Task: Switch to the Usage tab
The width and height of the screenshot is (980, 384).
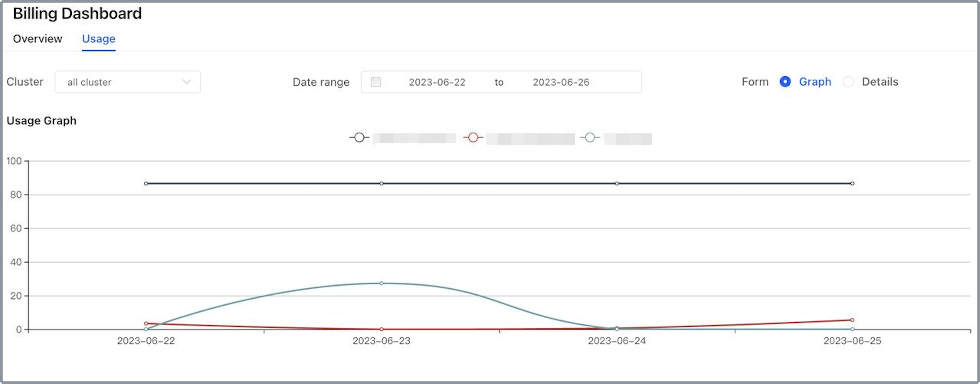Action: [x=99, y=39]
